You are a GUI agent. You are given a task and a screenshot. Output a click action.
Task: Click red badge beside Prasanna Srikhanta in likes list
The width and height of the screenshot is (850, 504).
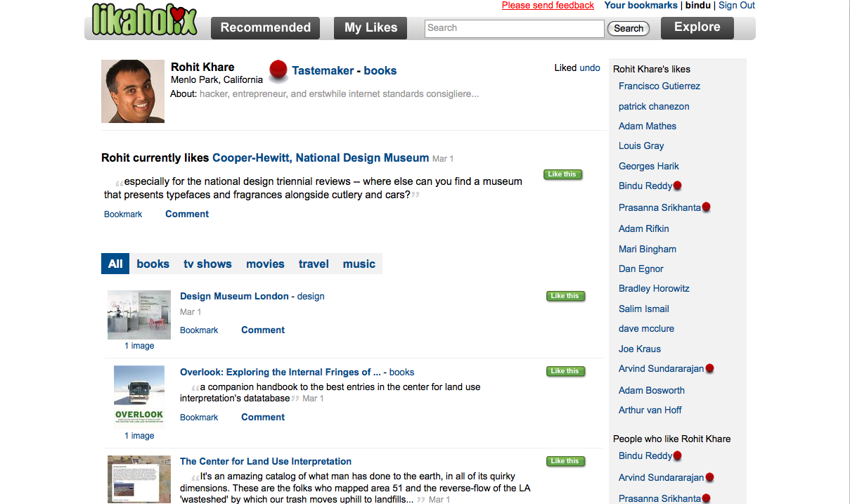[x=706, y=207]
